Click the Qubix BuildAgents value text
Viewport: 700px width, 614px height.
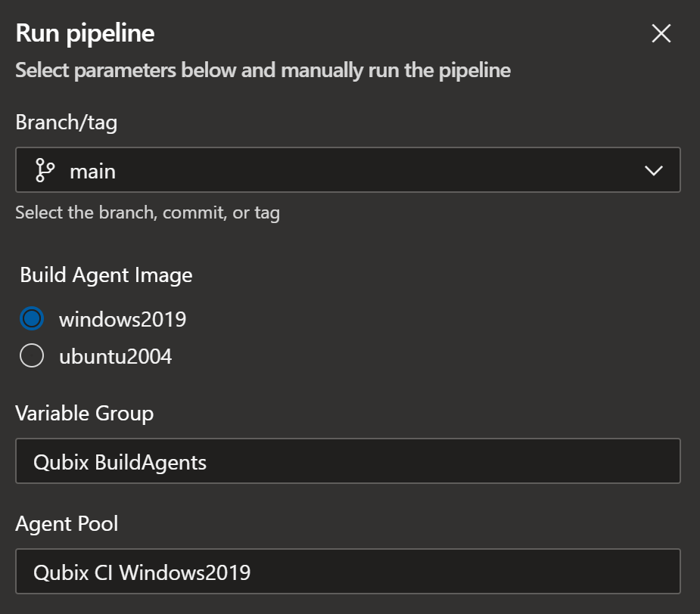click(120, 462)
